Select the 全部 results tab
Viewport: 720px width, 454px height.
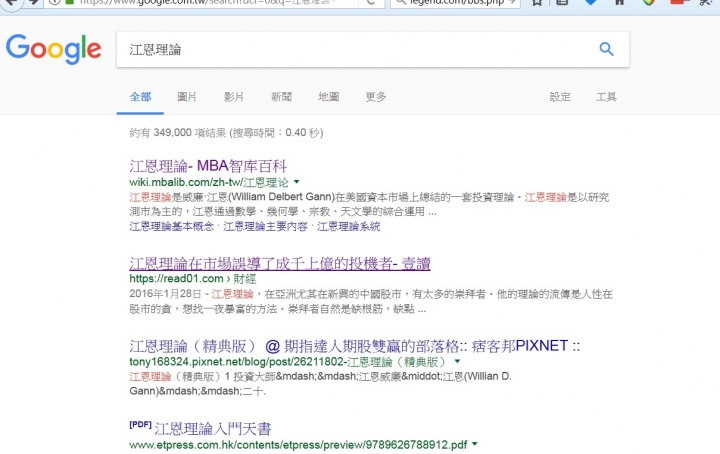140,97
